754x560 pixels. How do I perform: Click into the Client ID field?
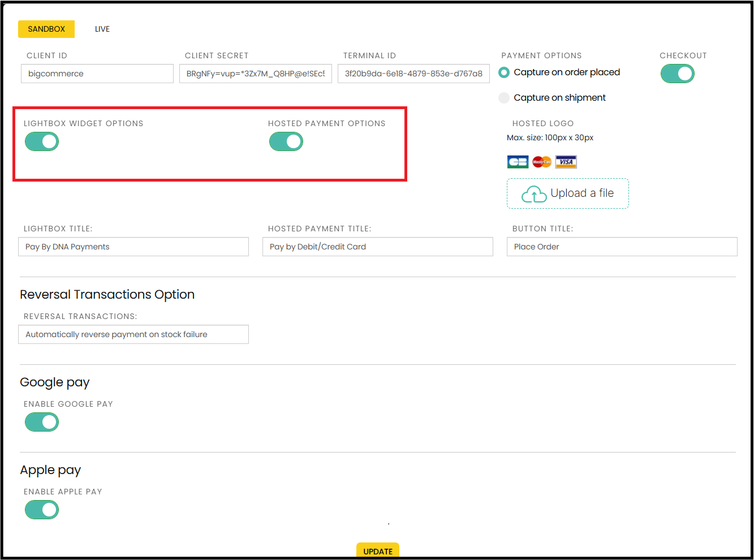click(97, 74)
